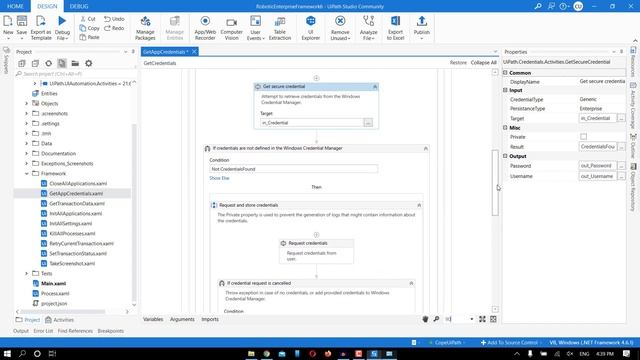
Task: Click Show Else link
Action: pyautogui.click(x=219, y=178)
